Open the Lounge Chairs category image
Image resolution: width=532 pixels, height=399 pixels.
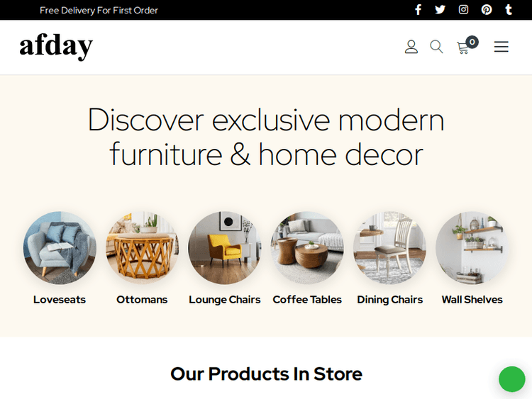225,248
